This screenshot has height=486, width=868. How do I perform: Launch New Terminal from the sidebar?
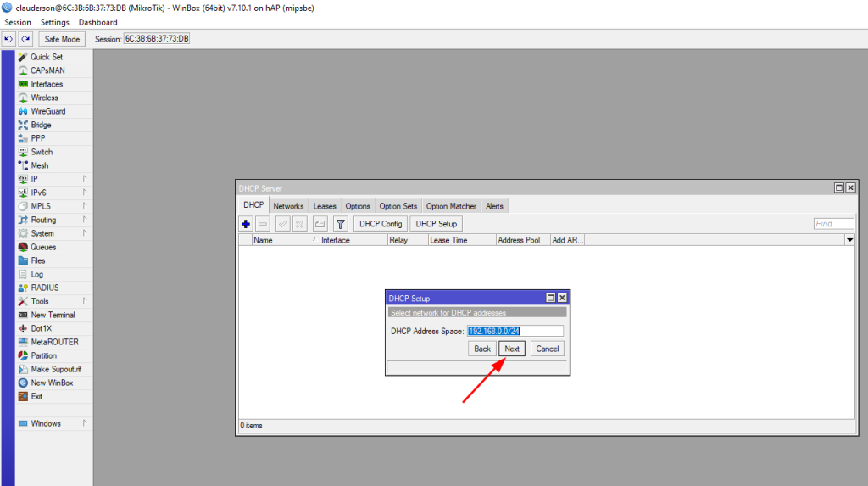click(53, 315)
